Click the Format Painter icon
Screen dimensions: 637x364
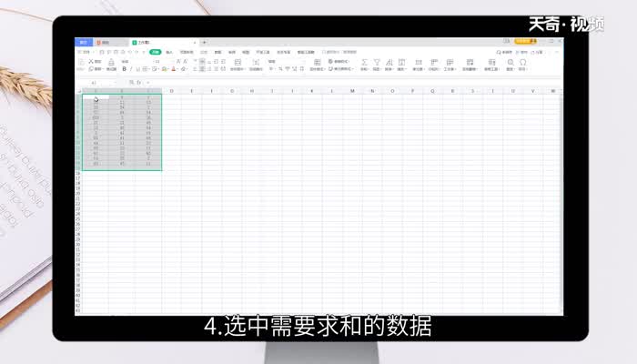pos(111,62)
